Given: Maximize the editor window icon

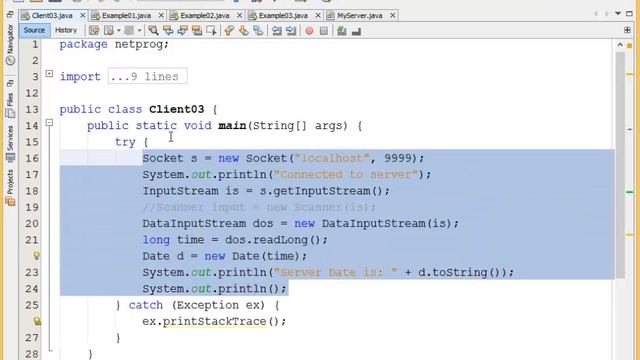Looking at the screenshot, I should (629, 13).
